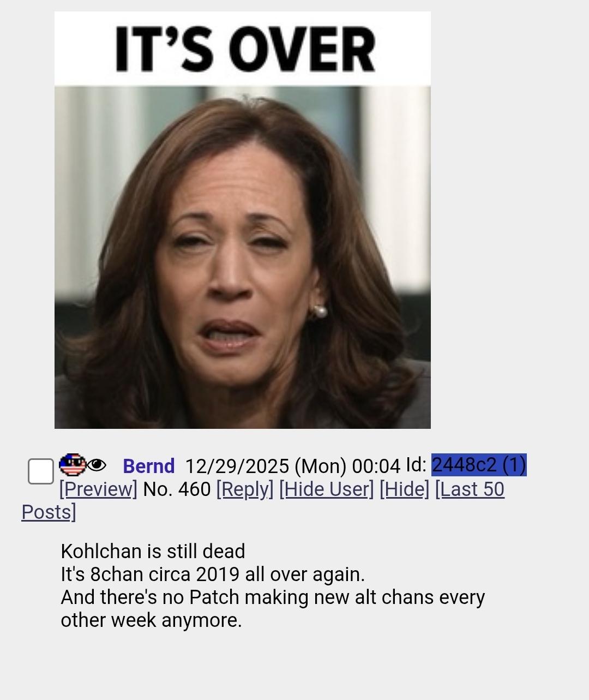This screenshot has width=589, height=700.
Task: Click the 12/29/2025 post date
Action: coord(237,466)
